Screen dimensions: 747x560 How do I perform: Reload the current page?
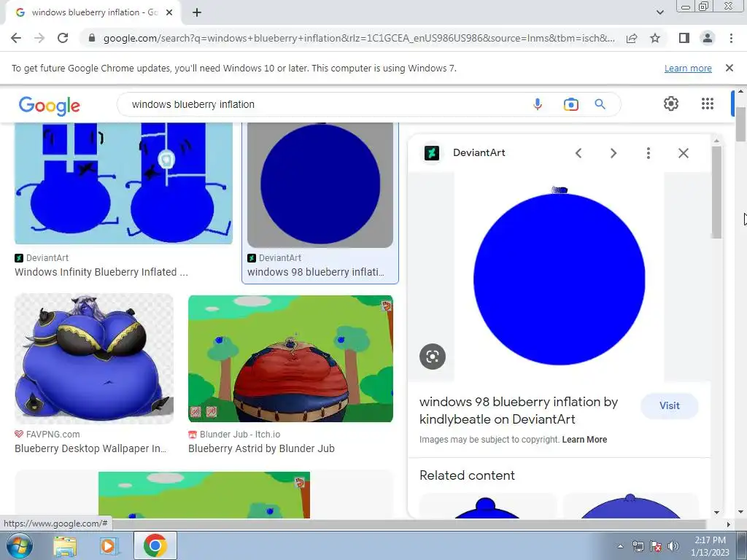(63, 38)
